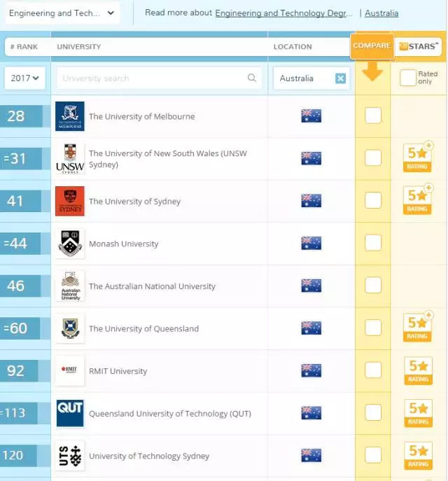Select the STARS tab
The image size is (448, 481).
tap(419, 47)
